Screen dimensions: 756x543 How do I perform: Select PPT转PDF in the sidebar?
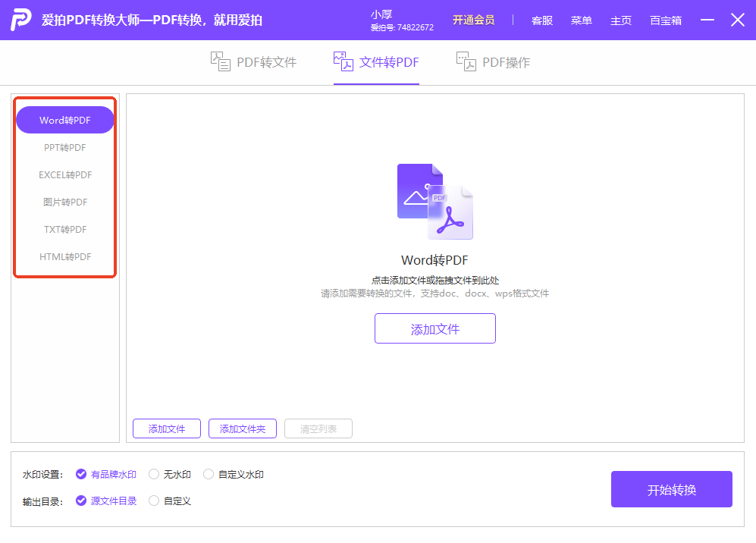pyautogui.click(x=65, y=148)
